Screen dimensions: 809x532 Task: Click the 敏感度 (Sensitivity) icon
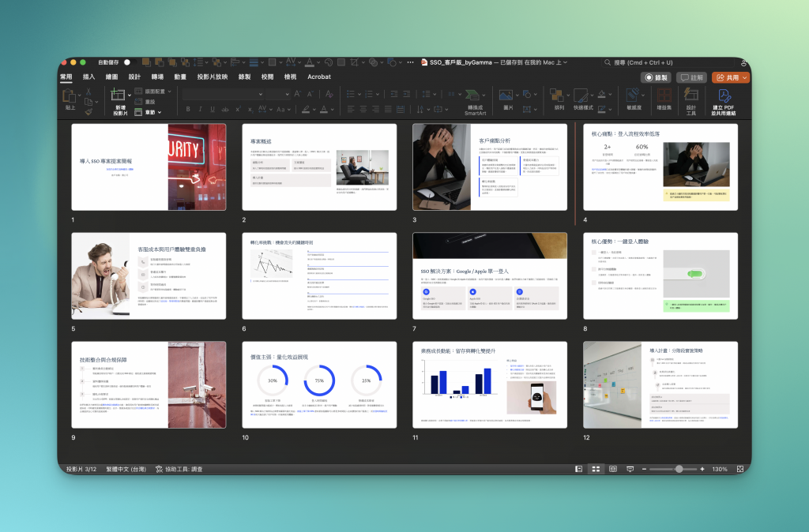(633, 96)
